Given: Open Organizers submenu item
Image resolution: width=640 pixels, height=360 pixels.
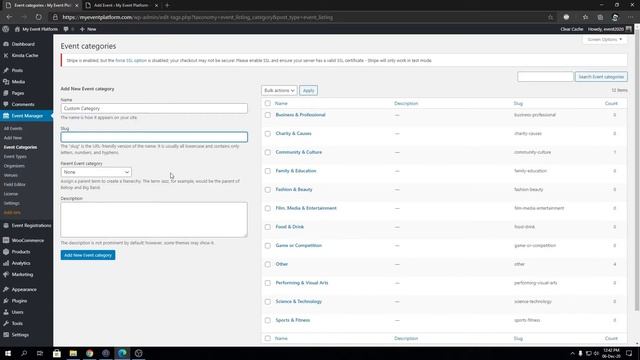Looking at the screenshot, I should click(14, 166).
